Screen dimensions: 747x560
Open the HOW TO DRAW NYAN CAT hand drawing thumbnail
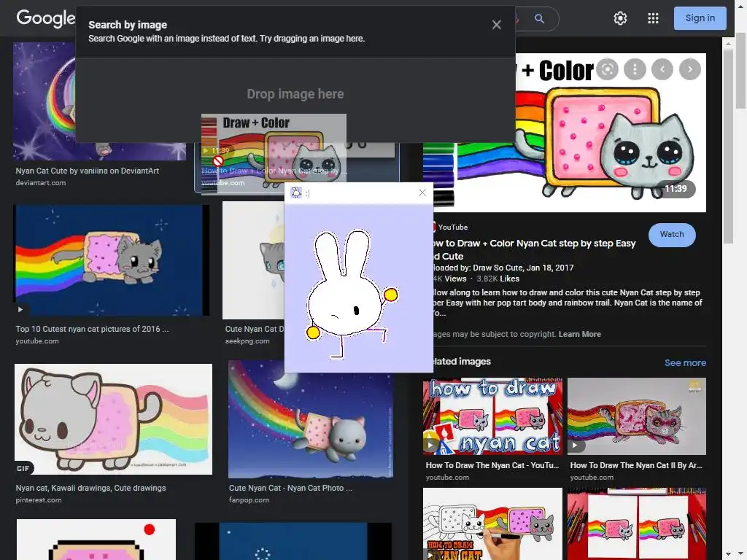492,524
